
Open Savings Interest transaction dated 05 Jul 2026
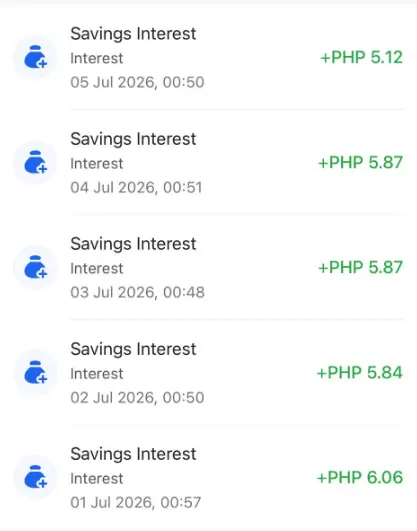tap(208, 57)
